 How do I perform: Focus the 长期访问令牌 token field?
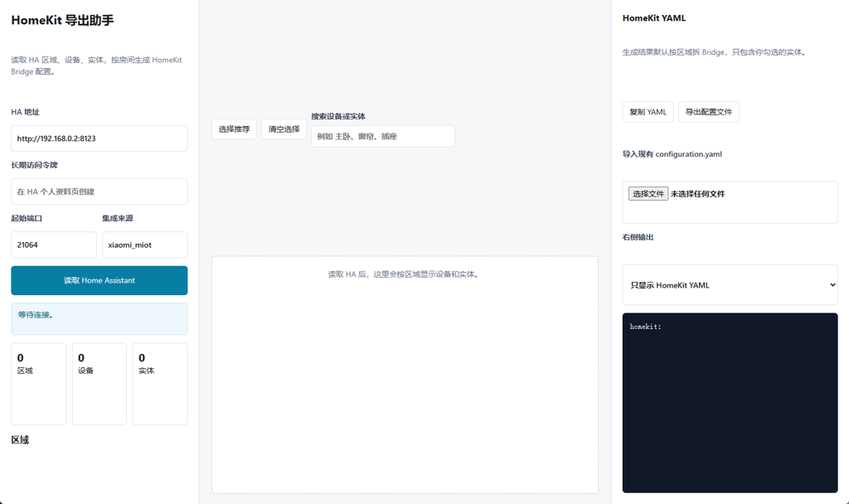click(99, 191)
